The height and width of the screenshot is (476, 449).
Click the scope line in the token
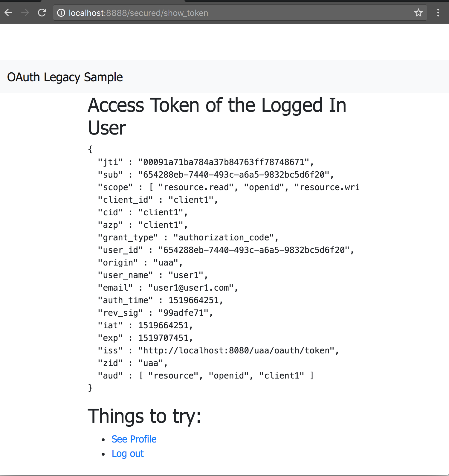point(229,187)
